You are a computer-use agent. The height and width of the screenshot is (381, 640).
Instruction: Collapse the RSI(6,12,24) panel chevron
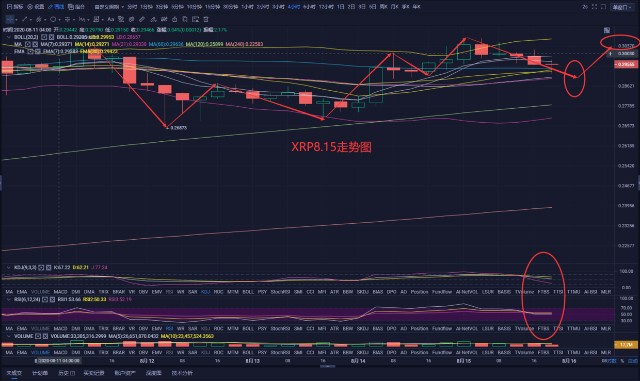(8, 299)
